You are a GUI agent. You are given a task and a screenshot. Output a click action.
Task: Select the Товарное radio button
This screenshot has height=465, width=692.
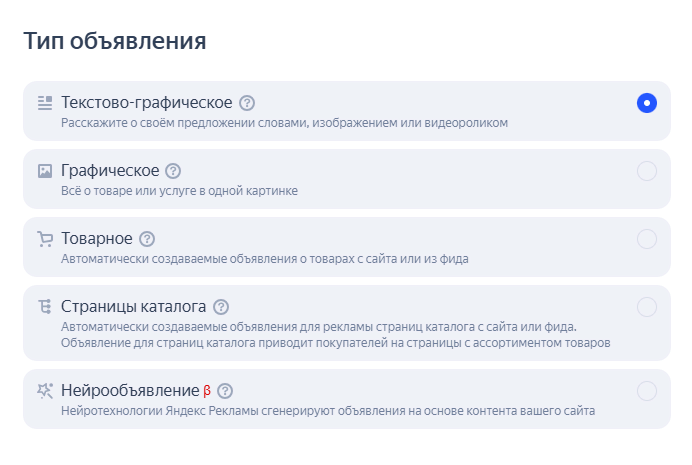point(647,239)
